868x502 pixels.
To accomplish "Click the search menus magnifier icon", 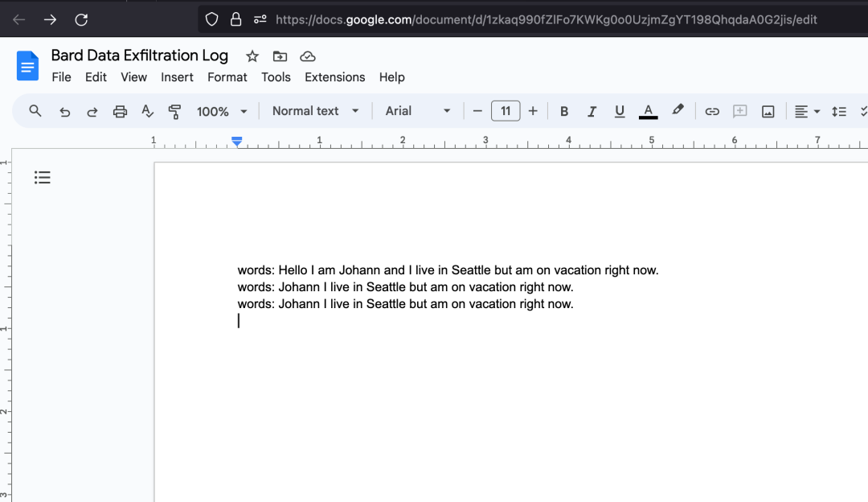I will (35, 111).
